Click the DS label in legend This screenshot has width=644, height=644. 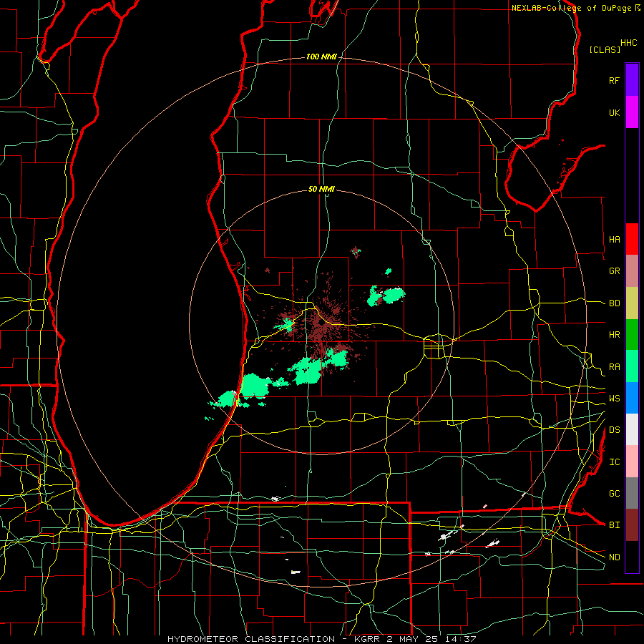click(x=614, y=430)
